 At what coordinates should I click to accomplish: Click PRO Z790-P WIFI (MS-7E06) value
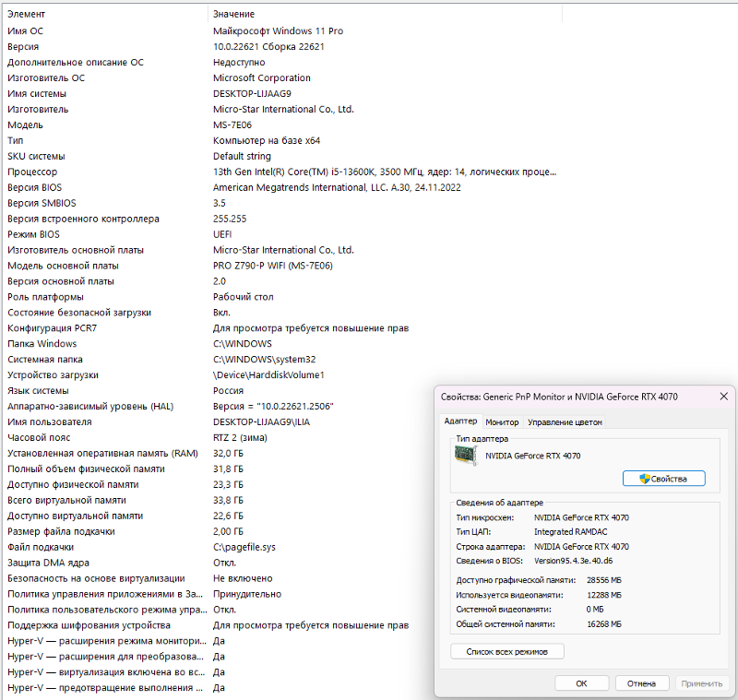click(x=272, y=266)
